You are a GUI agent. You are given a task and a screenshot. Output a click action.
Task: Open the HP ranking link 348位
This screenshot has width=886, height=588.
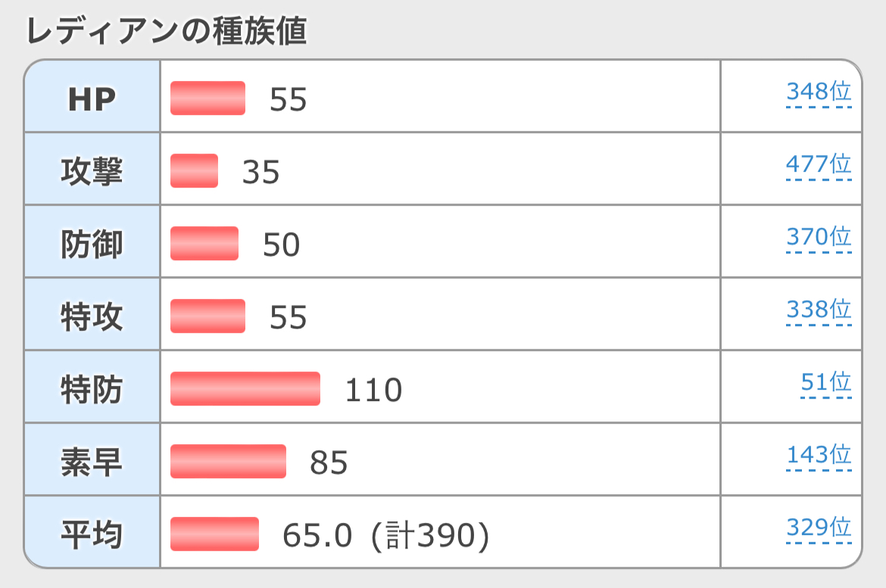click(x=819, y=92)
